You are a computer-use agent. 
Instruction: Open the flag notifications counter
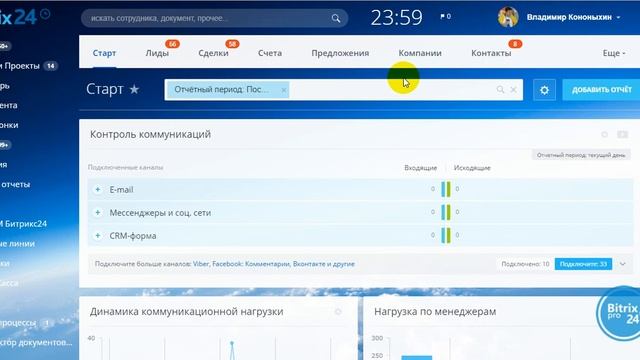tap(445, 16)
